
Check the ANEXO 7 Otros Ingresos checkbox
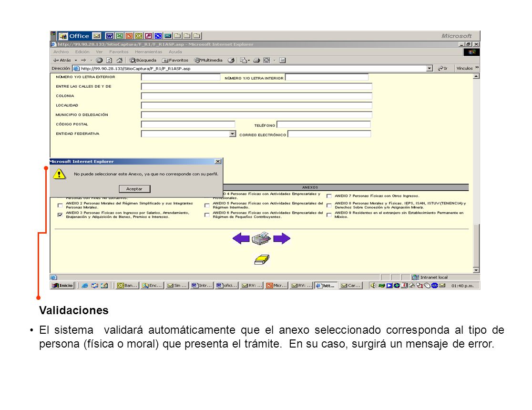click(x=329, y=196)
